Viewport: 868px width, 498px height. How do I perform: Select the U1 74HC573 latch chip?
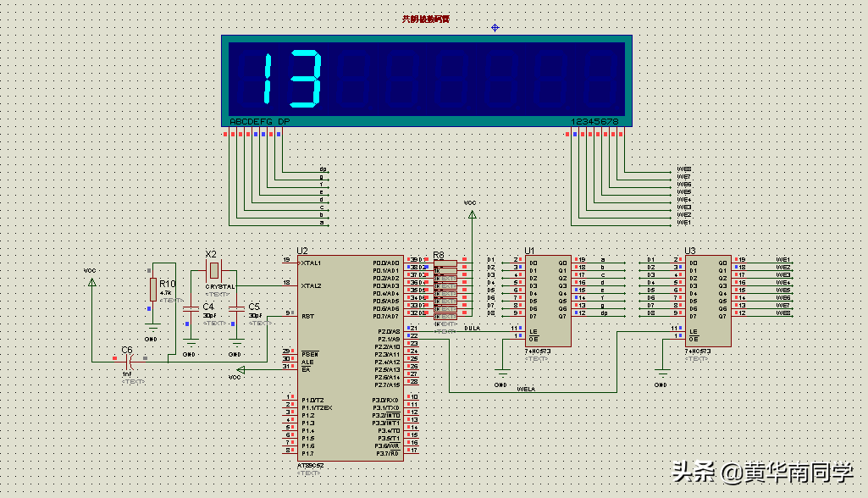click(x=548, y=301)
